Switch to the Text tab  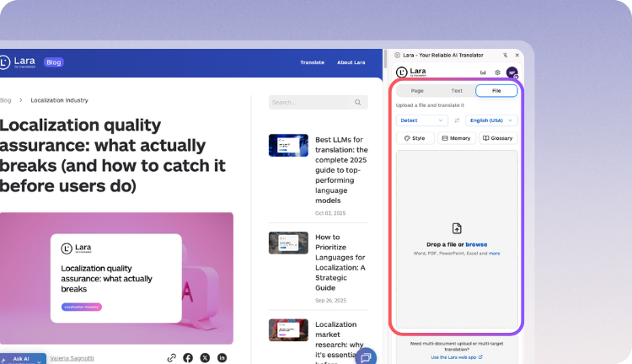coord(457,91)
